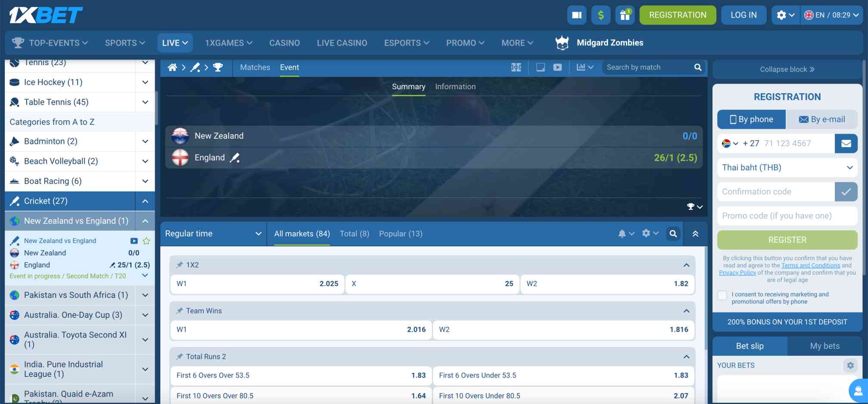Star the New Zealand vs England match as favorite
Viewport: 868px width, 404px height.
(x=146, y=241)
